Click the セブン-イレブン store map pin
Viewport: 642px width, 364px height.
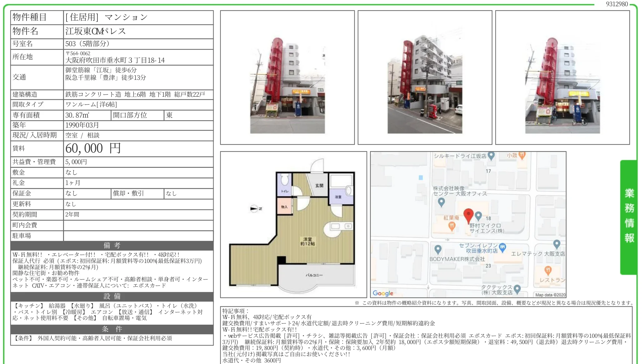[x=502, y=247]
